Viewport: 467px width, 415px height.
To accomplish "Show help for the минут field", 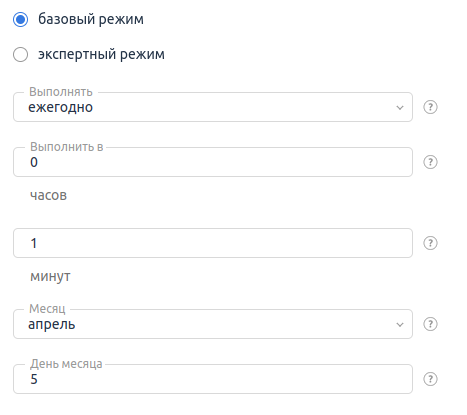I will (430, 243).
